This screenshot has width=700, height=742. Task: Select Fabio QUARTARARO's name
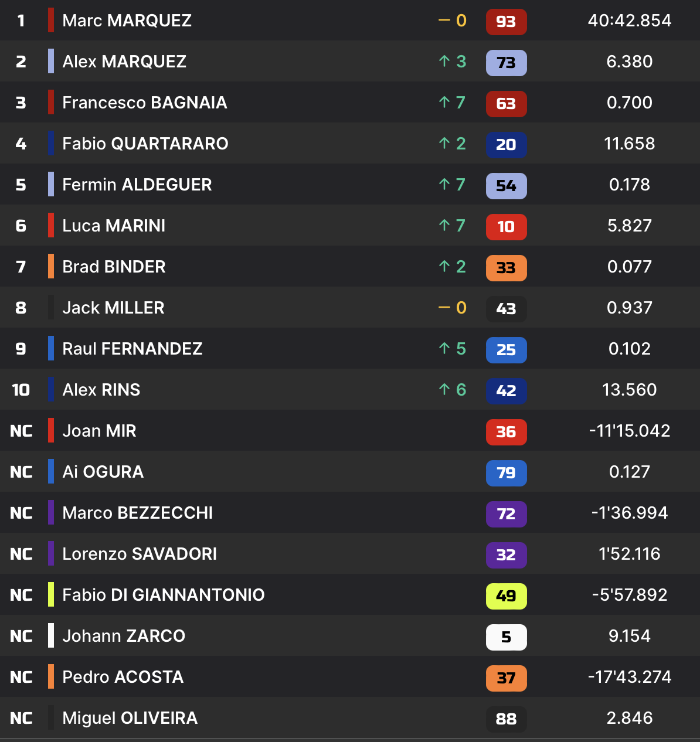[145, 144]
